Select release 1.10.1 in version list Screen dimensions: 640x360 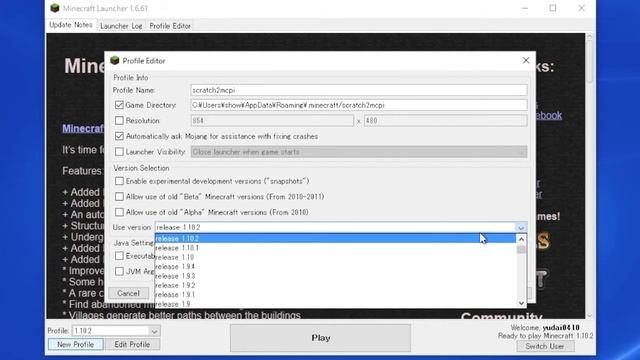pos(335,248)
